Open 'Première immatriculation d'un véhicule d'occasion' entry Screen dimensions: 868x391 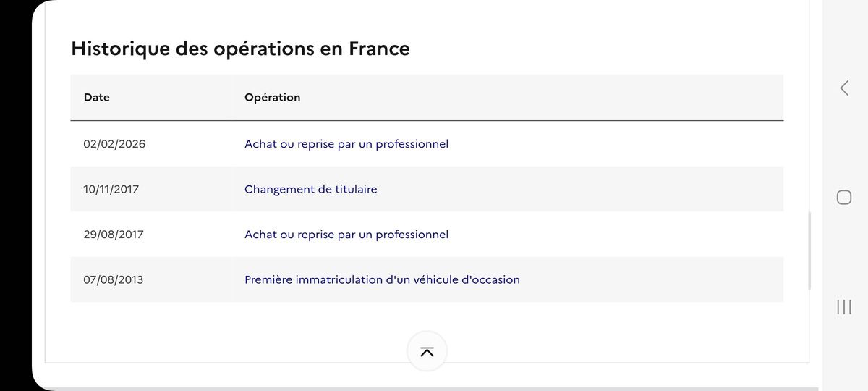382,279
